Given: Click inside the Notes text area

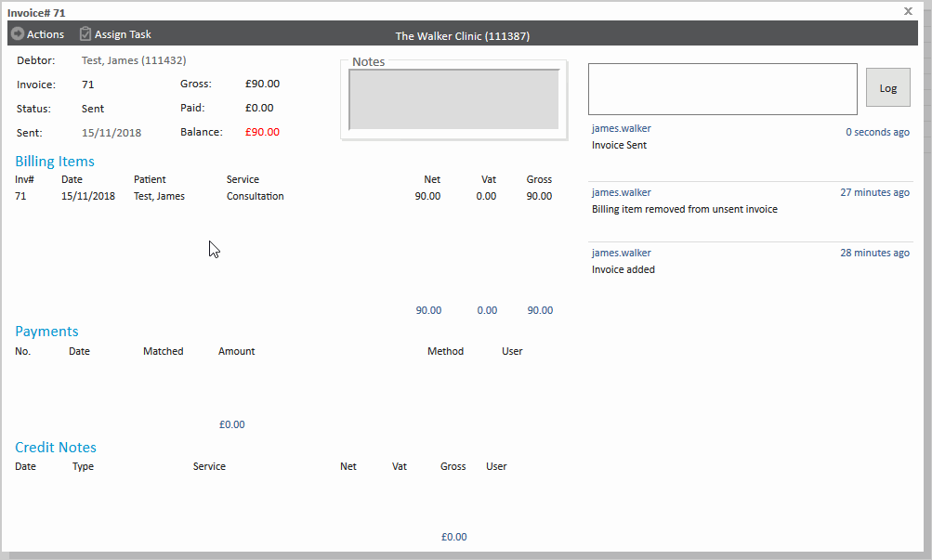Looking at the screenshot, I should (453, 99).
